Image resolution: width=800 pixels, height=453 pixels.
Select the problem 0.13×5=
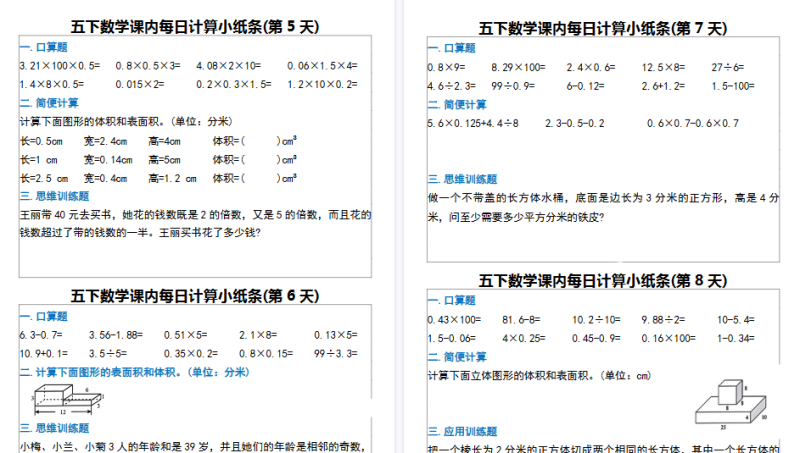[x=336, y=335]
